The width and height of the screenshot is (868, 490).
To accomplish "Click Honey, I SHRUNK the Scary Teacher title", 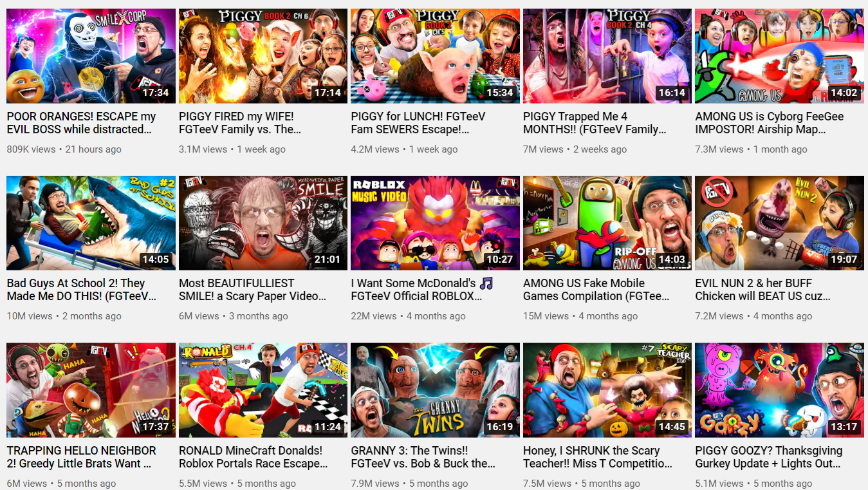I will tap(597, 457).
